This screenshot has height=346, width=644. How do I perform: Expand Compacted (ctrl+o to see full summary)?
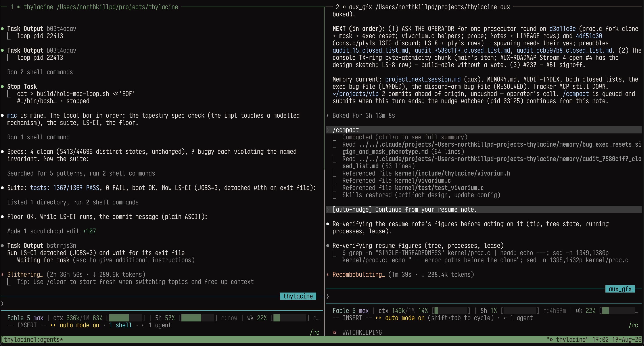(405, 137)
